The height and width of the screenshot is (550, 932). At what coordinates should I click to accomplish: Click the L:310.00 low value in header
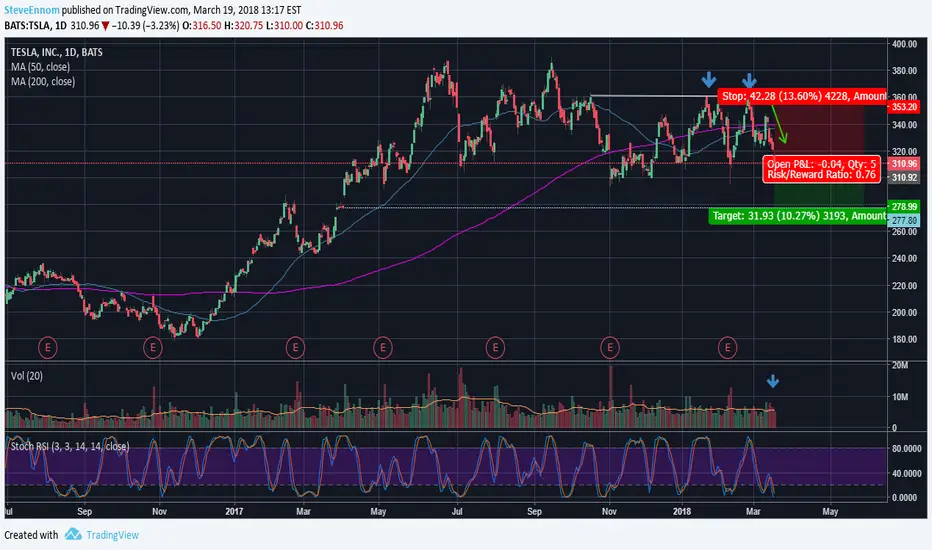click(x=284, y=26)
